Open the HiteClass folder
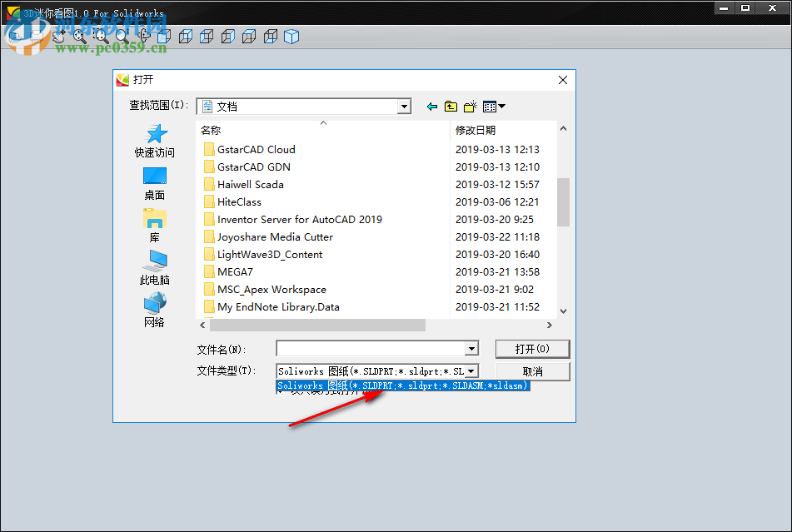Screen dimensions: 792x532 pyautogui.click(x=237, y=201)
